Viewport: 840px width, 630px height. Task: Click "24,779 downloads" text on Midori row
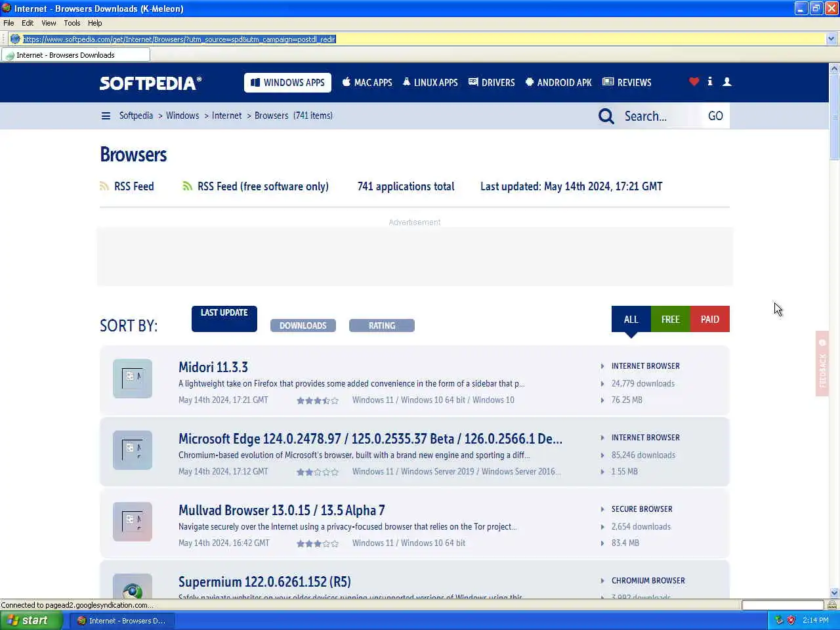point(643,384)
